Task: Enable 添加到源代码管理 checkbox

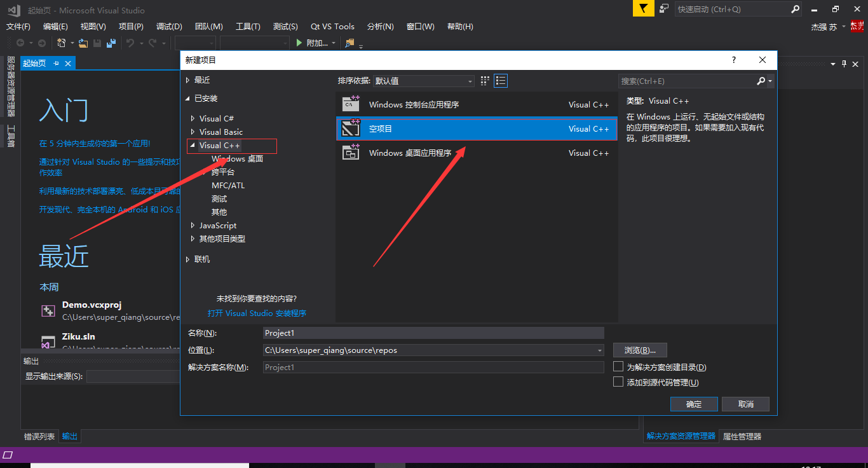Action: [x=618, y=381]
